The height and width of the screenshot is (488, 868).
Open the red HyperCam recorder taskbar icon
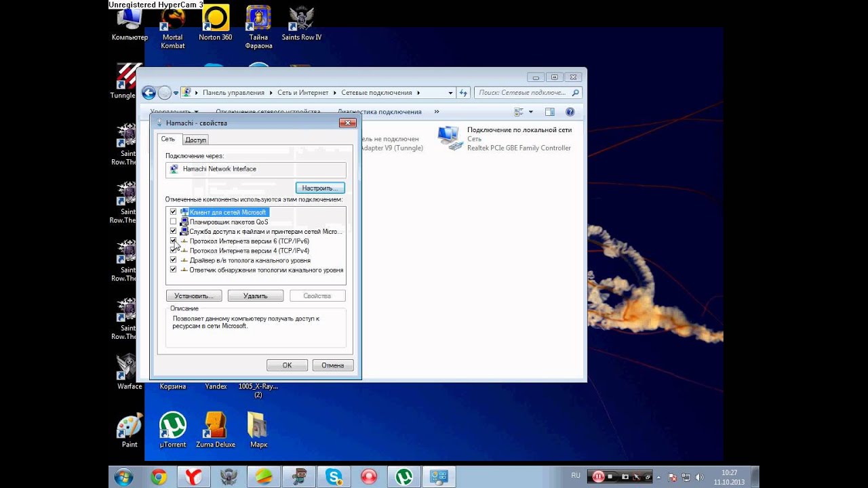click(x=369, y=477)
